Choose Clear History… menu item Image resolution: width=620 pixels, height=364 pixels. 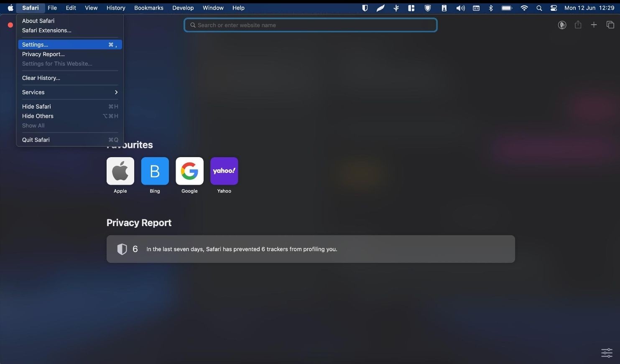click(x=70, y=78)
